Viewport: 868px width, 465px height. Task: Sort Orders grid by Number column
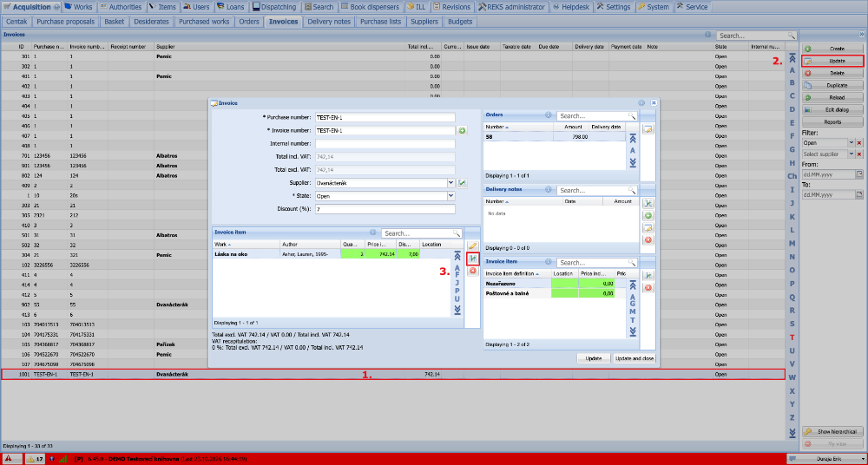pos(518,127)
